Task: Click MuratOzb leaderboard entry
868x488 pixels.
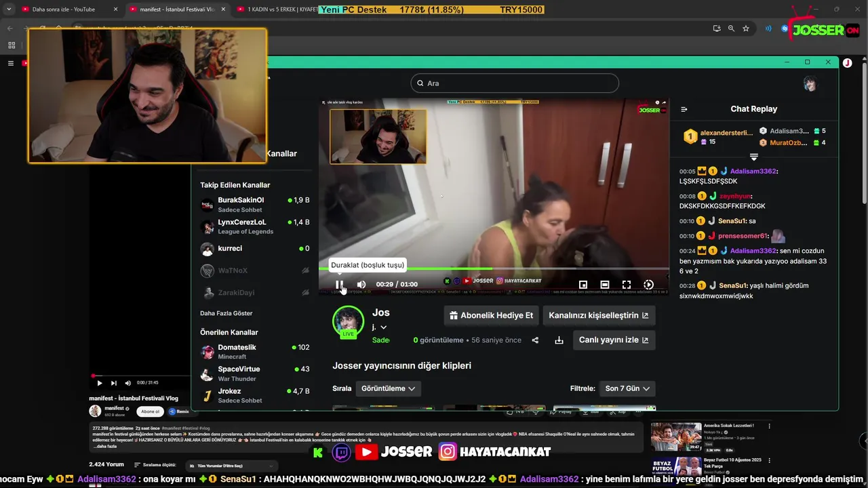Action: (x=789, y=143)
